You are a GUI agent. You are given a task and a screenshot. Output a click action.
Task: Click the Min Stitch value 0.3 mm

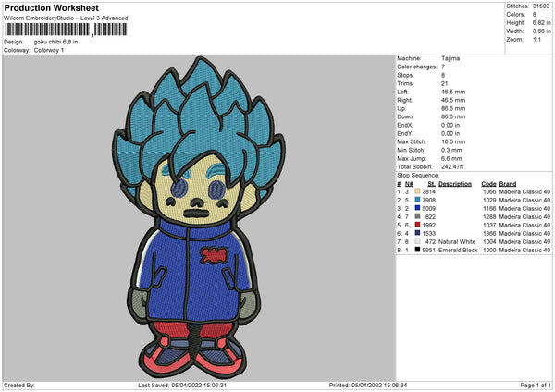451,151
